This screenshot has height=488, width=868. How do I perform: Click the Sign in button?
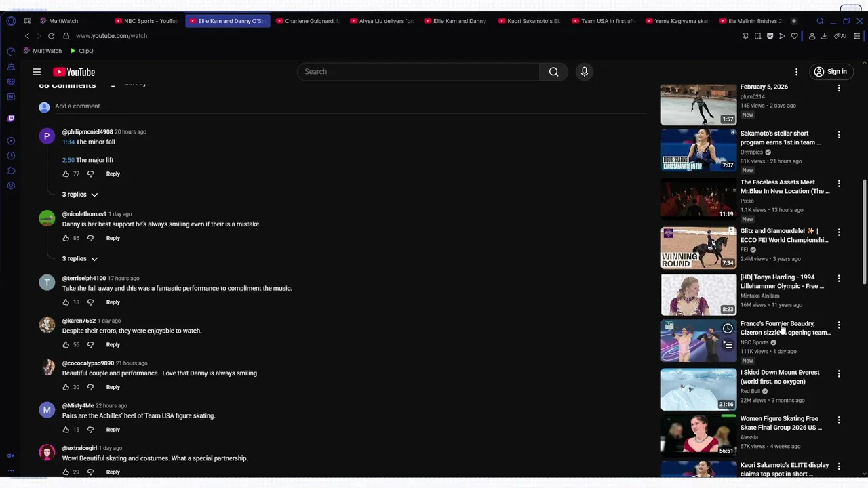pos(831,72)
